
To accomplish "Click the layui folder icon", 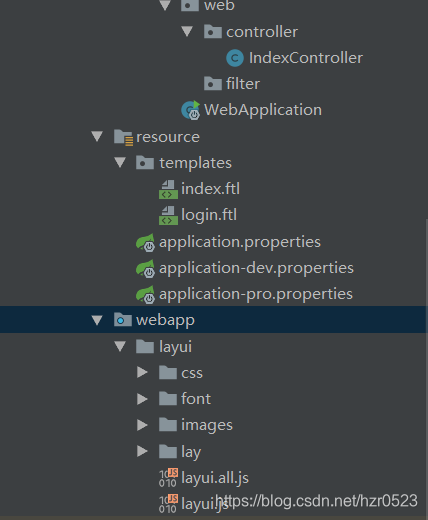I will [145, 346].
